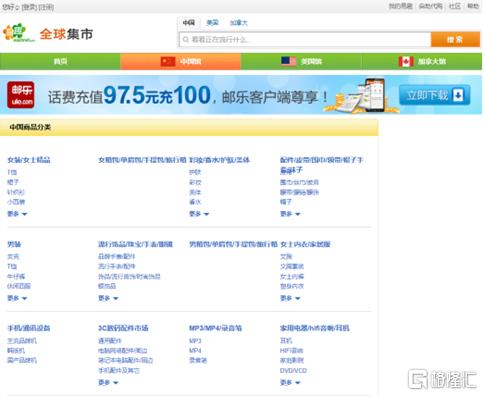
Task: Click HiFi音响 under 家用电器
Action: [291, 351]
